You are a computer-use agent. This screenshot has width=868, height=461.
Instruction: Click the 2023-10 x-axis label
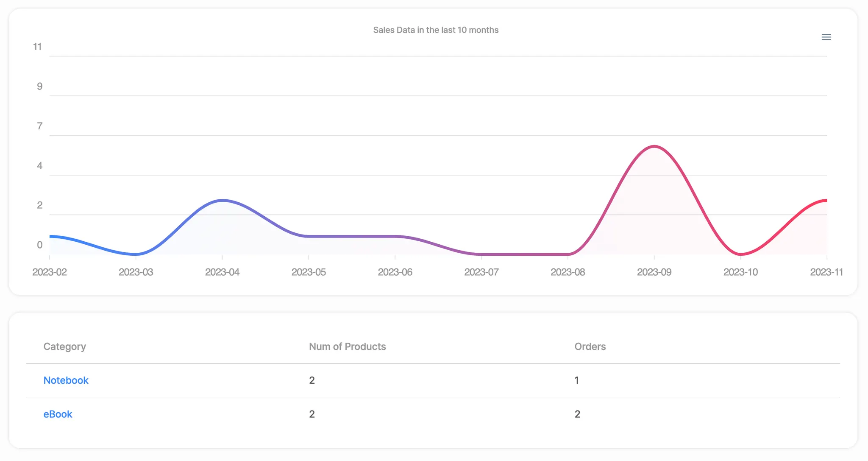tap(740, 272)
